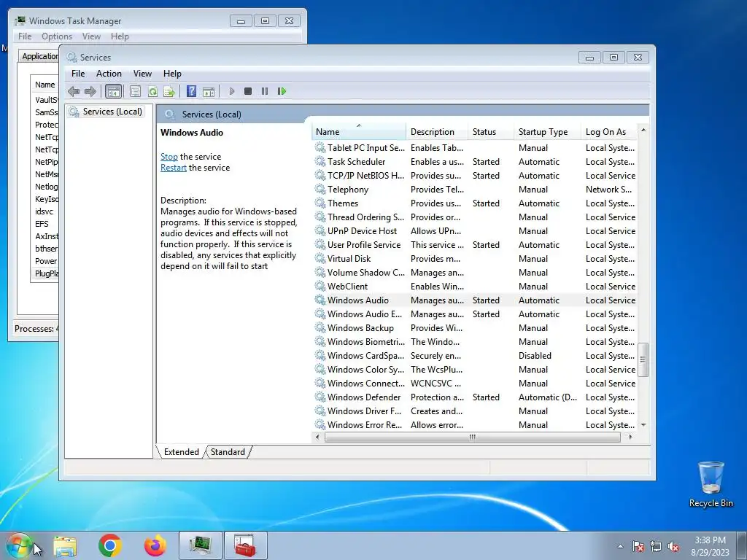Viewport: 747px width, 560px height.
Task: Click the Forward arrow in Services toolbar
Action: point(90,91)
